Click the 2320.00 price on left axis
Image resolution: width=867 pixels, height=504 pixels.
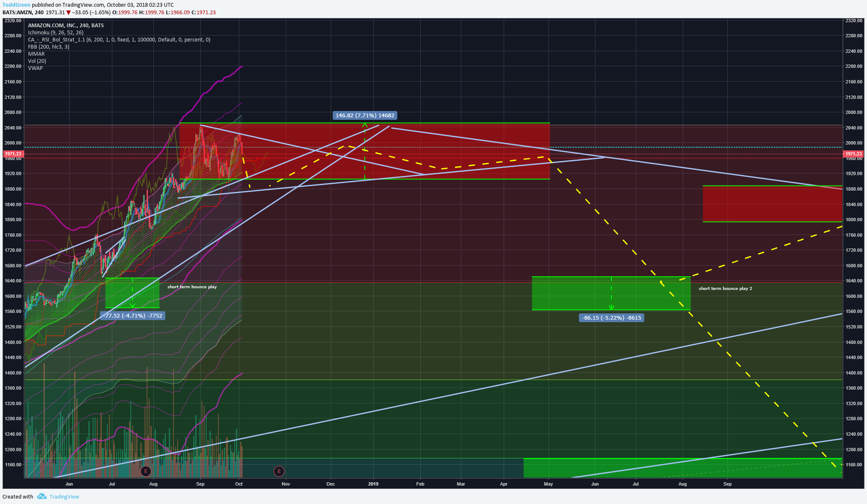coord(13,20)
